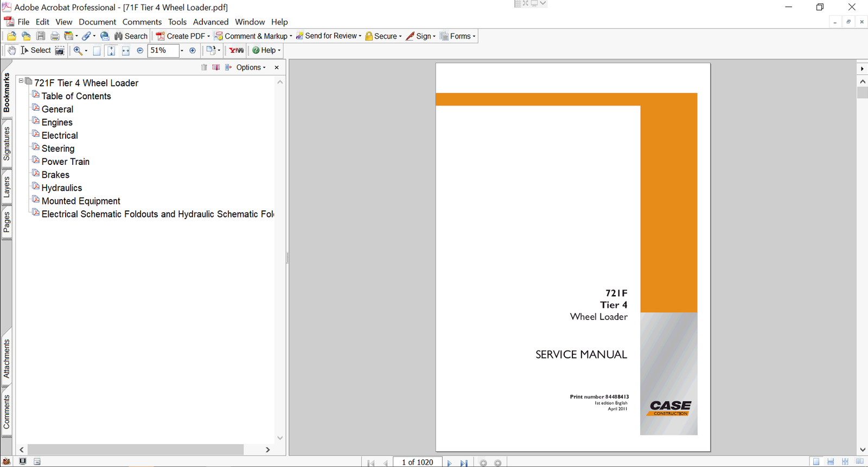868x467 pixels.
Task: Select the Hand tool
Action: 11,50
